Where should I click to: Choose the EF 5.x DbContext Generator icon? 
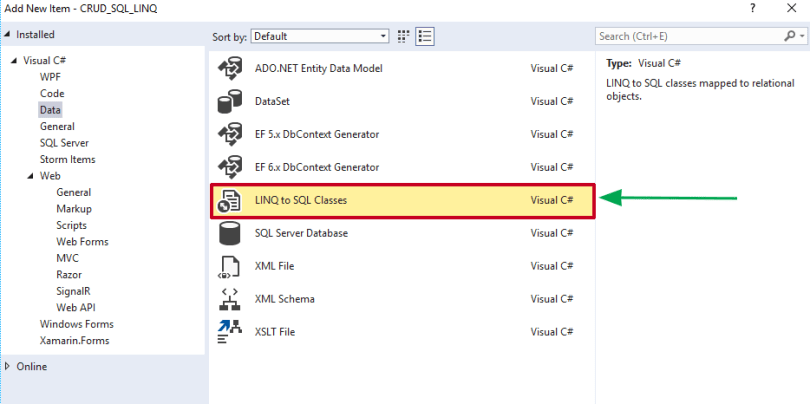[230, 134]
